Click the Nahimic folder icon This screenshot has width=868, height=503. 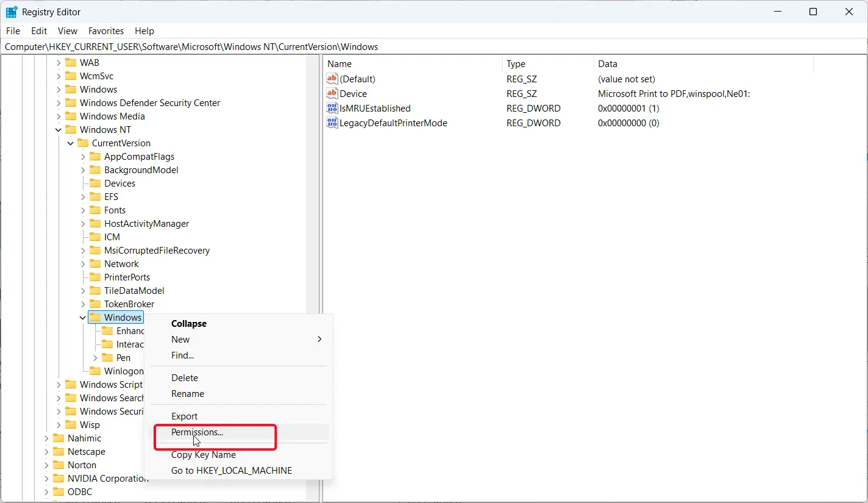click(x=59, y=438)
